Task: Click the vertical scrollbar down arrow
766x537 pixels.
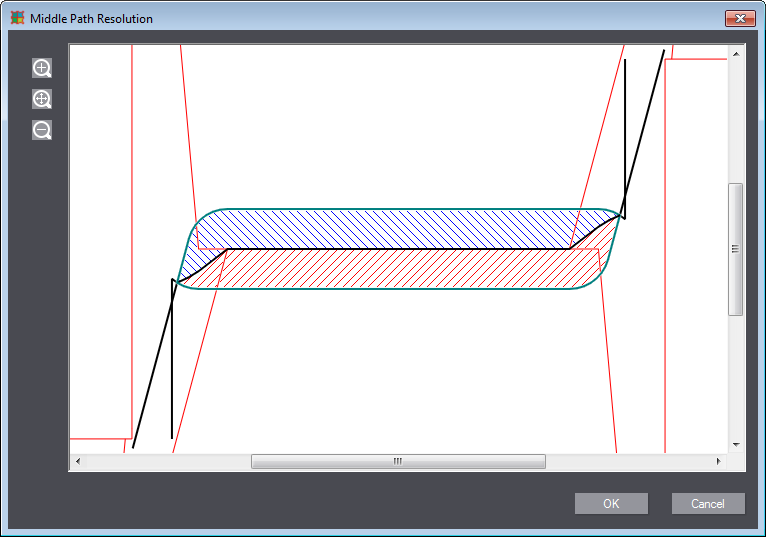Action: pos(736,443)
